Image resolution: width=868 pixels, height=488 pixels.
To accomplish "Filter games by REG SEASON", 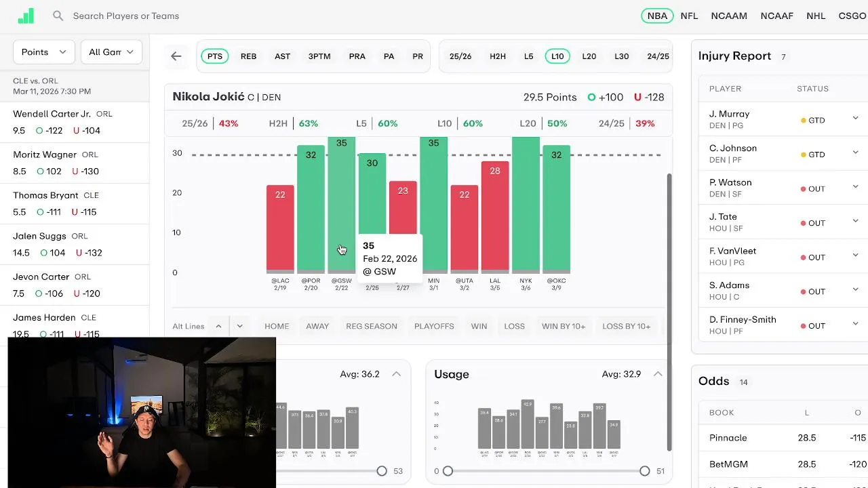I will pyautogui.click(x=372, y=327).
